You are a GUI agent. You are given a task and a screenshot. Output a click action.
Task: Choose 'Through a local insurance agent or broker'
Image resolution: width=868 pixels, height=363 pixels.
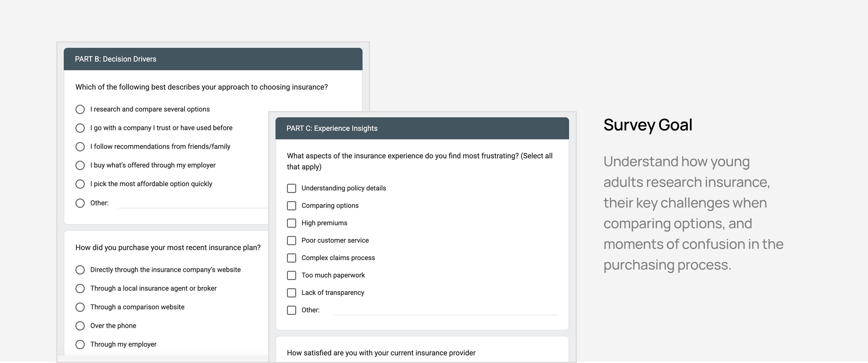pos(80,289)
